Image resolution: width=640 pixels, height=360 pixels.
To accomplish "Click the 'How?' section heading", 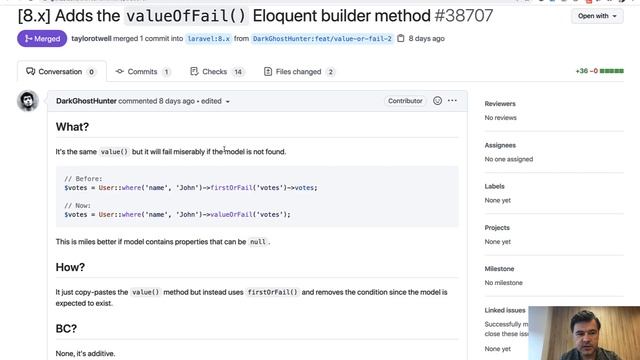I will click(x=70, y=267).
